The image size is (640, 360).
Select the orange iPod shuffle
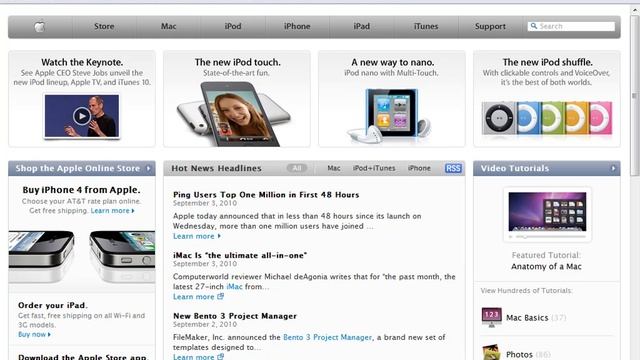click(x=576, y=118)
